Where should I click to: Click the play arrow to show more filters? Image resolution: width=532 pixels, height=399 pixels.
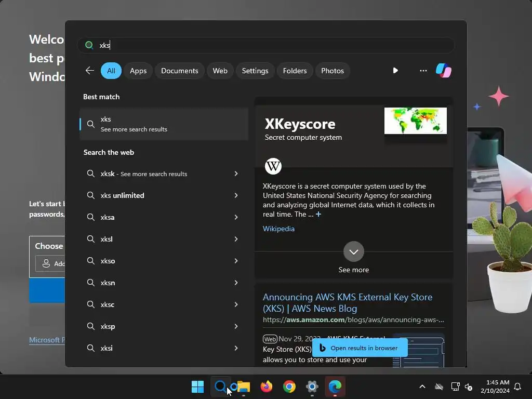(395, 71)
